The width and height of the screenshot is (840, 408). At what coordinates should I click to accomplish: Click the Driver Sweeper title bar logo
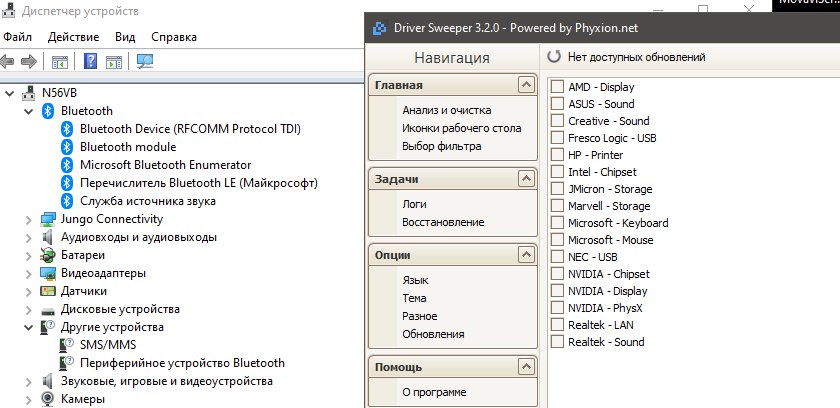[x=379, y=28]
